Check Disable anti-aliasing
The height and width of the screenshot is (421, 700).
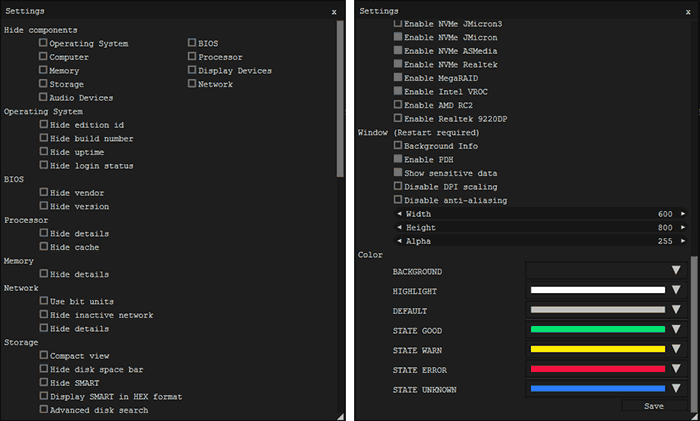pos(398,200)
